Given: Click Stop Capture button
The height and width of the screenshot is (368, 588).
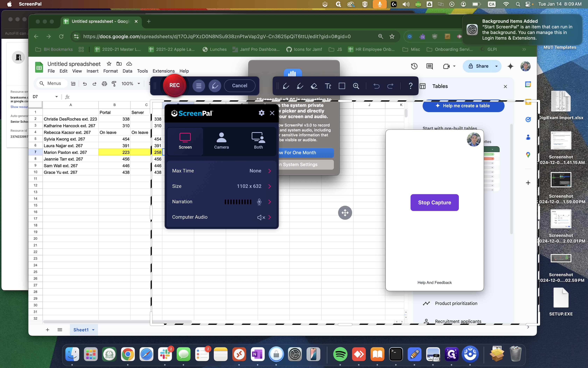Looking at the screenshot, I should tap(435, 203).
